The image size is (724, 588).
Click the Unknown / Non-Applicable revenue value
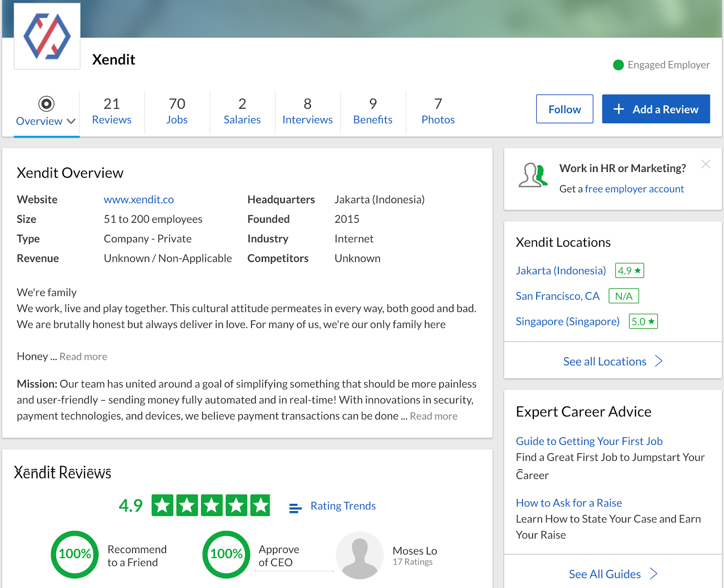168,258
